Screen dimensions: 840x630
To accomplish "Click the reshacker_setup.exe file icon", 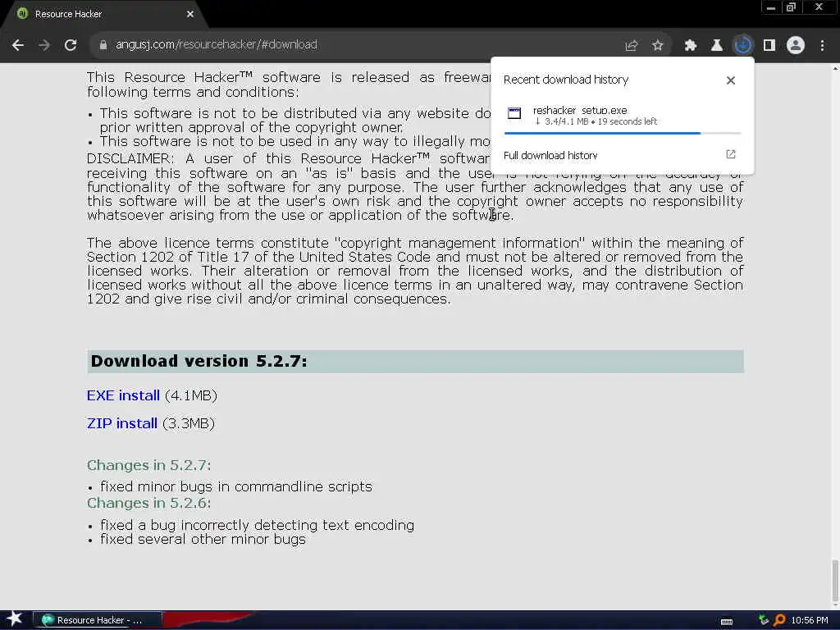I will click(x=514, y=113).
